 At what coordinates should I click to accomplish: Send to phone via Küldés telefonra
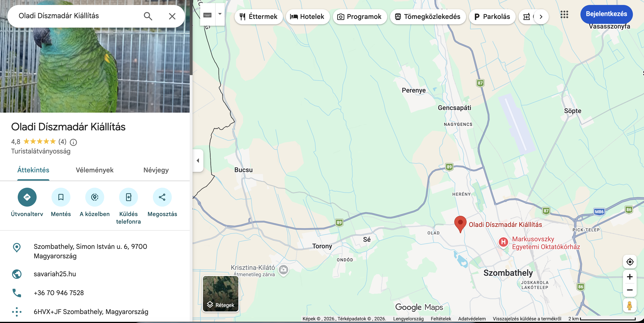(x=128, y=197)
